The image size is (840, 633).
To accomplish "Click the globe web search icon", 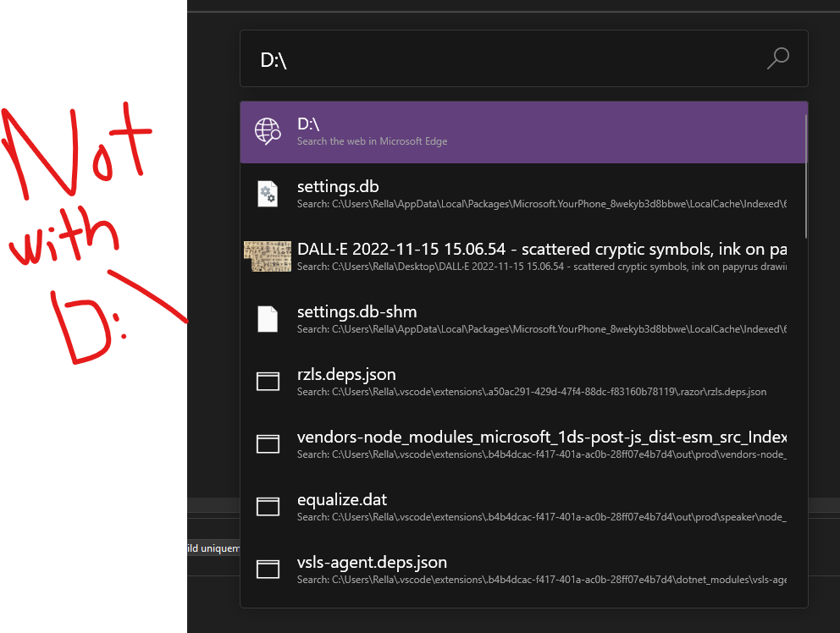I will point(268,132).
